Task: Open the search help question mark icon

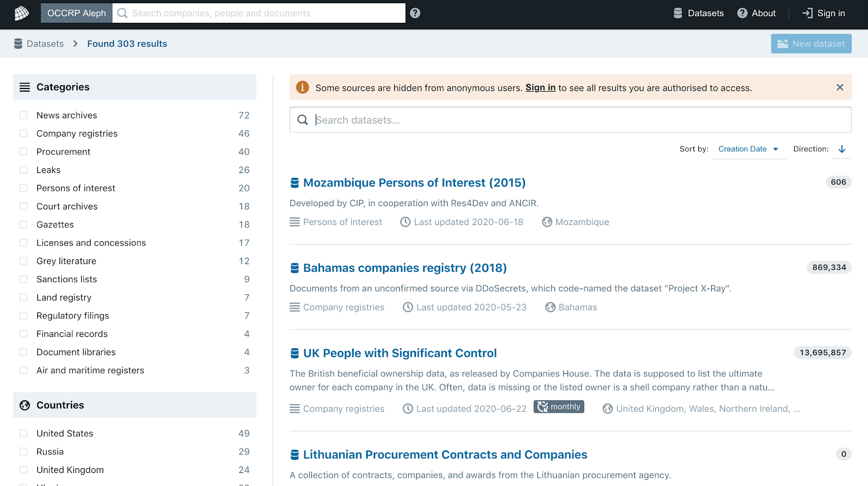Action: pos(415,13)
